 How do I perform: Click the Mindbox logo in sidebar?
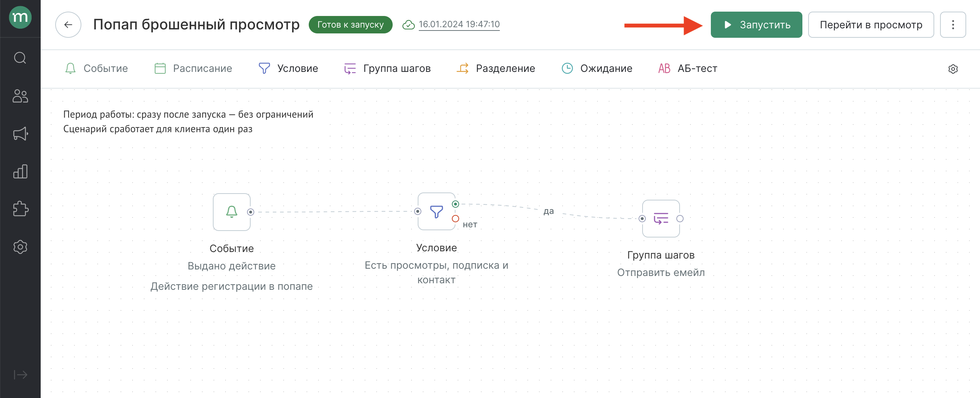tap(20, 17)
